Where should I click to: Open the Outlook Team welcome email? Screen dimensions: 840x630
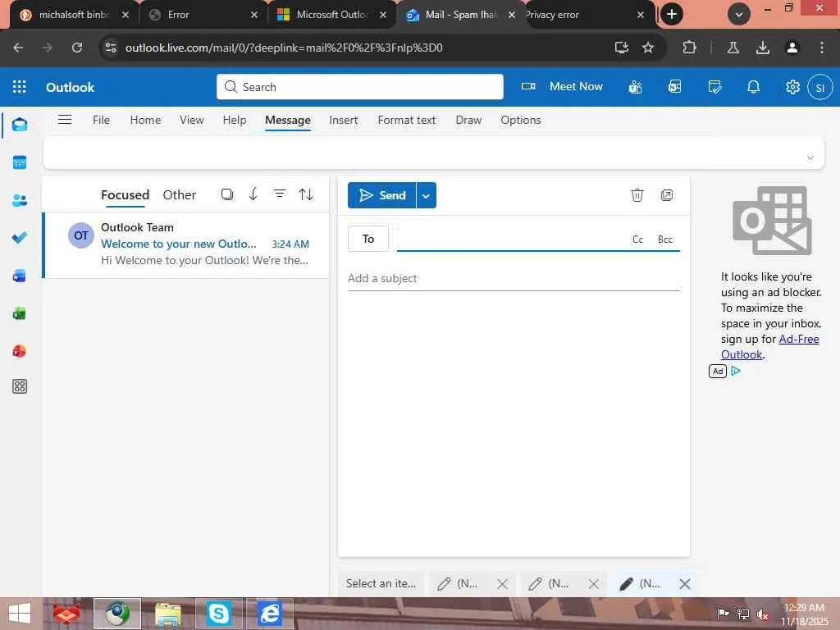(x=186, y=244)
